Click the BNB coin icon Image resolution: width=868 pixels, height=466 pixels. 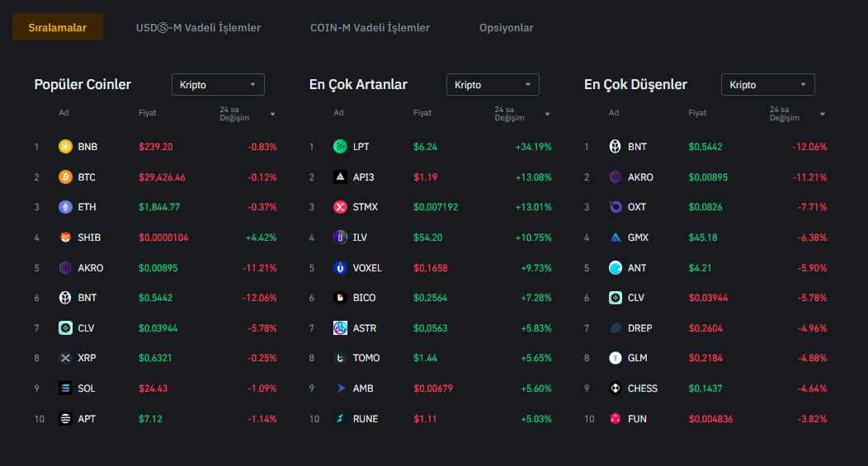pos(66,147)
